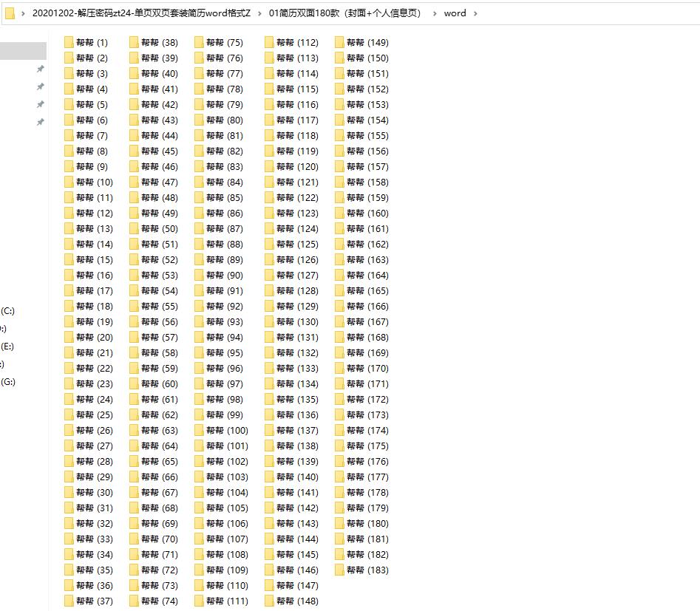Select folder icon of 帮帮 (166)
This screenshot has height=611, width=700.
[339, 306]
